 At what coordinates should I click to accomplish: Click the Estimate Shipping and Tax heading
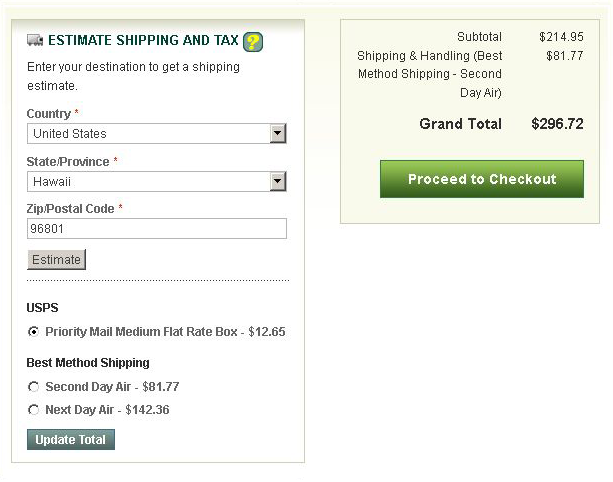pyautogui.click(x=143, y=40)
